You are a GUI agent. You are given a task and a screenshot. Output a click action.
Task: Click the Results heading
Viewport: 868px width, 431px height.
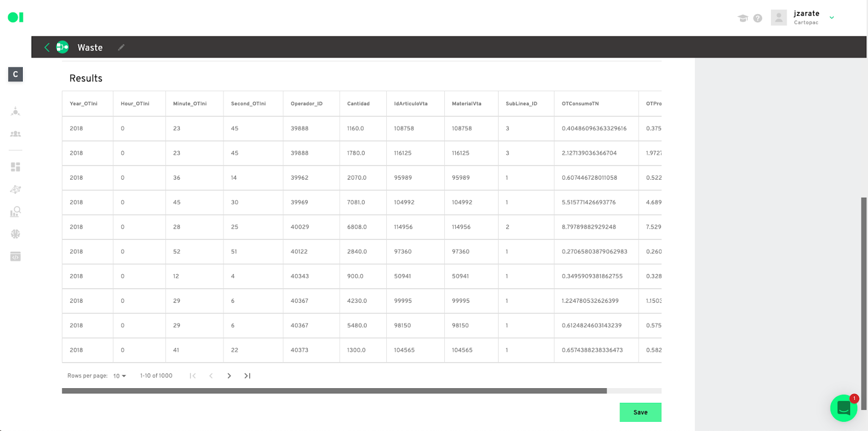click(x=86, y=78)
